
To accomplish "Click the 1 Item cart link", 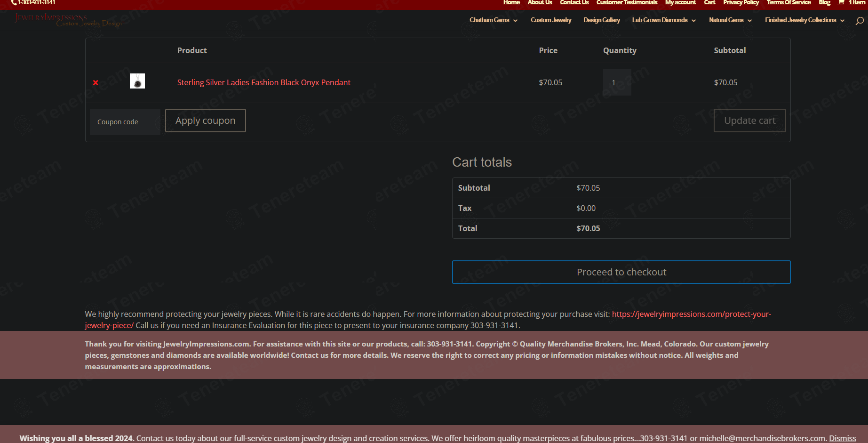I will pos(857,2).
